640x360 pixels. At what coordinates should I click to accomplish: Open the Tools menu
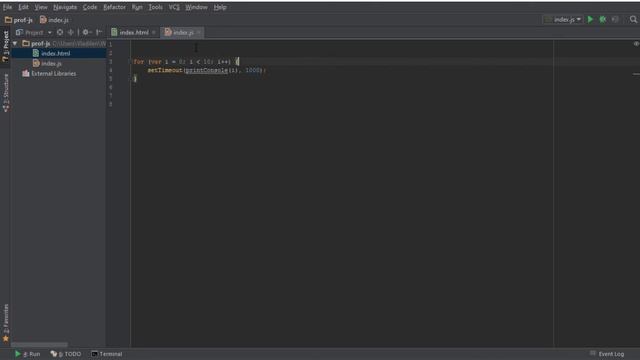(x=156, y=7)
